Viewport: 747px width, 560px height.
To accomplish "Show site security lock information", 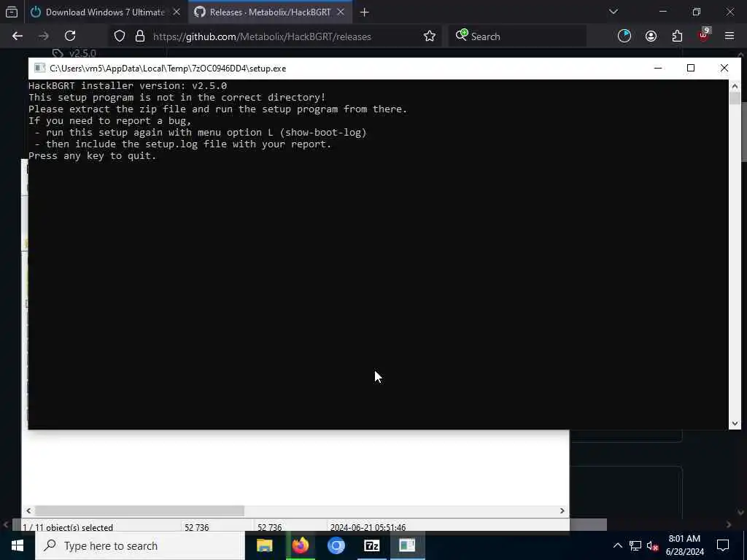I will click(x=139, y=36).
